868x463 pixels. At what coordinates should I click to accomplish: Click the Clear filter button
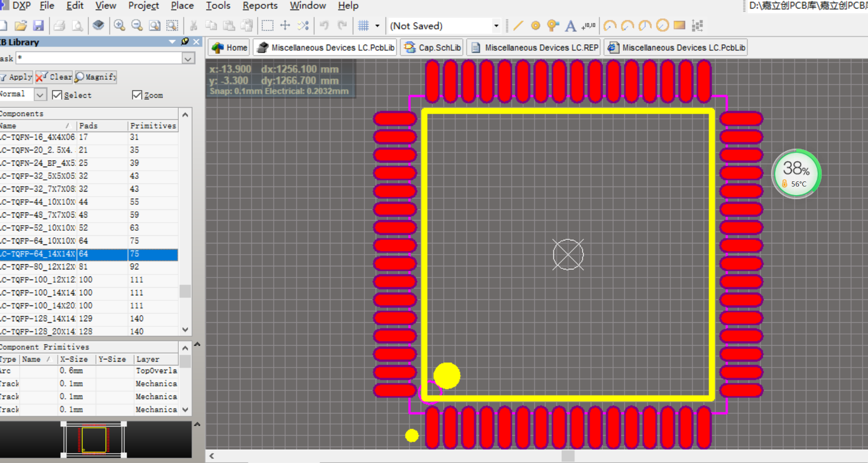click(x=54, y=77)
